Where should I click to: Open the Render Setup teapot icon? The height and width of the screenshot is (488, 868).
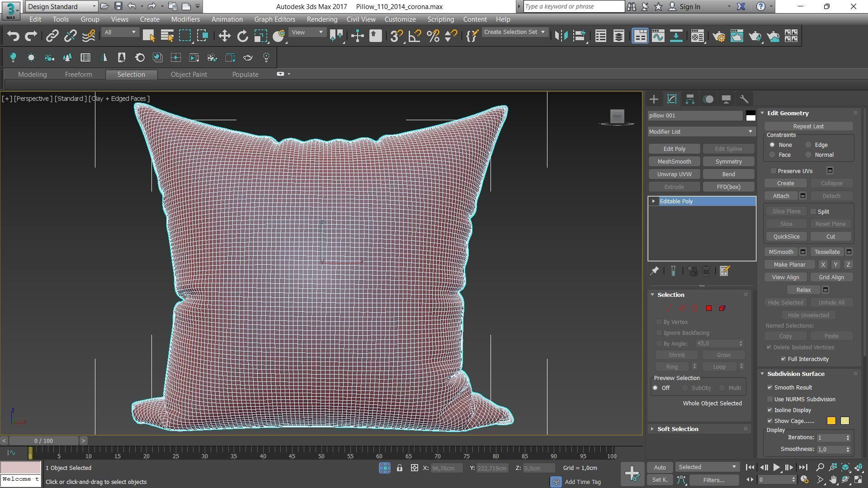(x=719, y=36)
